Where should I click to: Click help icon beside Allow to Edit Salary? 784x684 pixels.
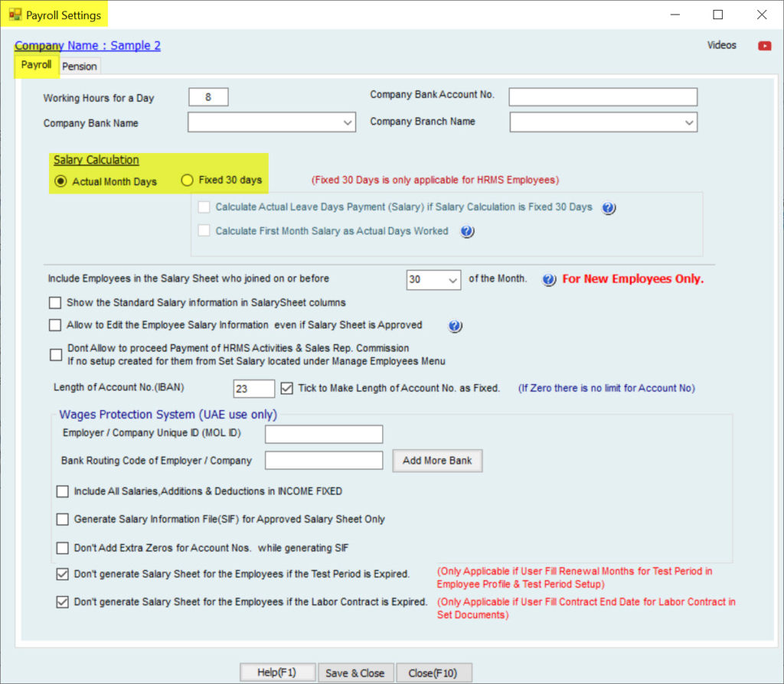(455, 326)
